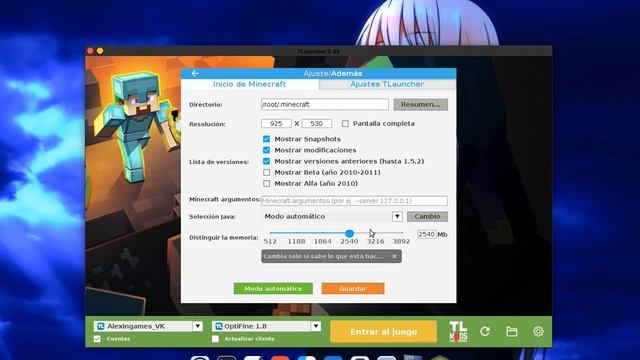Click the 512 label under memory slider

coord(270,242)
